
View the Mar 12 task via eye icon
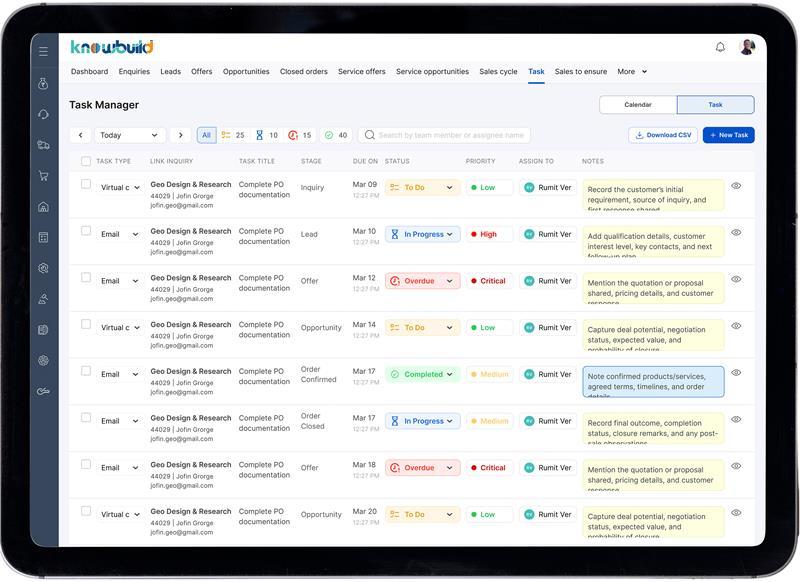[x=736, y=279]
